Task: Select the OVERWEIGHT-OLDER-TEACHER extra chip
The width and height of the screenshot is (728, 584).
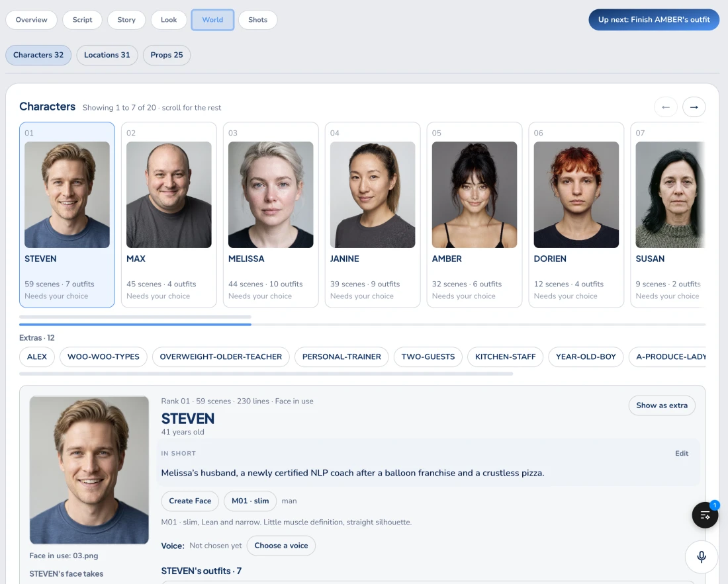Action: pos(220,357)
